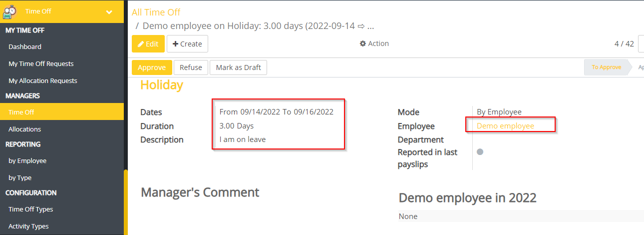Image resolution: width=644 pixels, height=235 pixels.
Task: Click the sidebar vertical scrollbar
Action: click(x=126, y=202)
